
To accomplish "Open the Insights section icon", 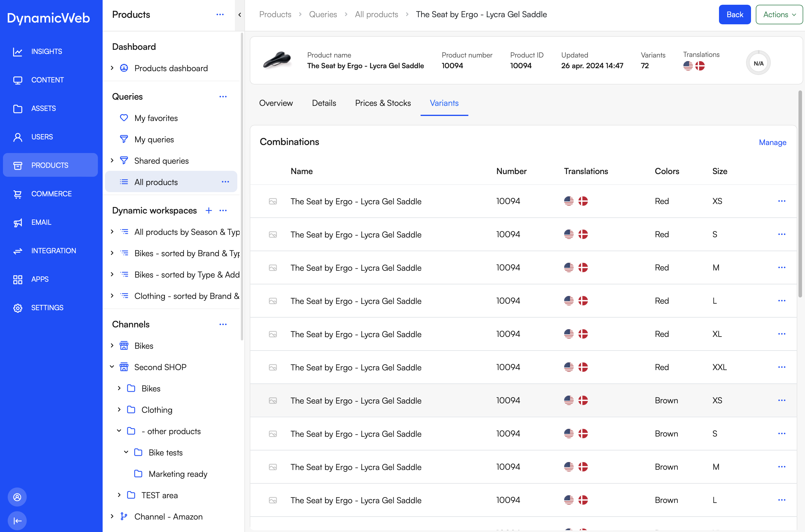I will 17,52.
